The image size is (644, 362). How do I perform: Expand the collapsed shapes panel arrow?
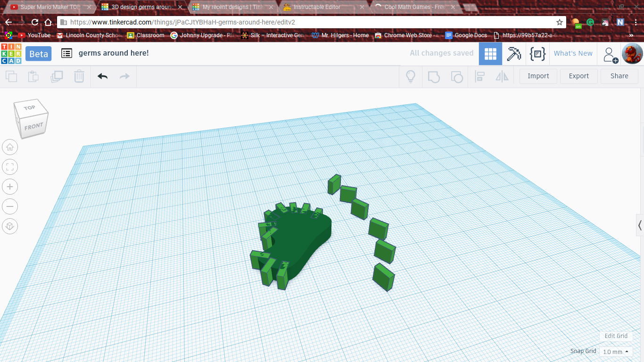640,225
